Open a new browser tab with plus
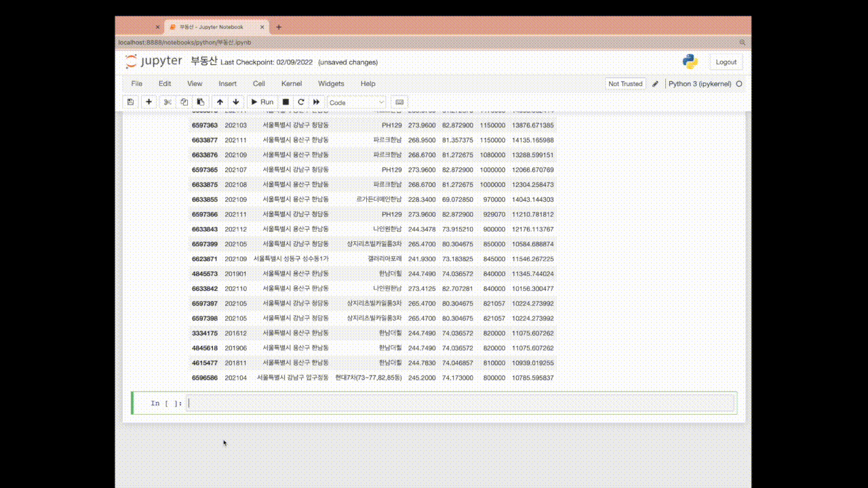Image resolution: width=868 pixels, height=488 pixels. click(x=278, y=27)
